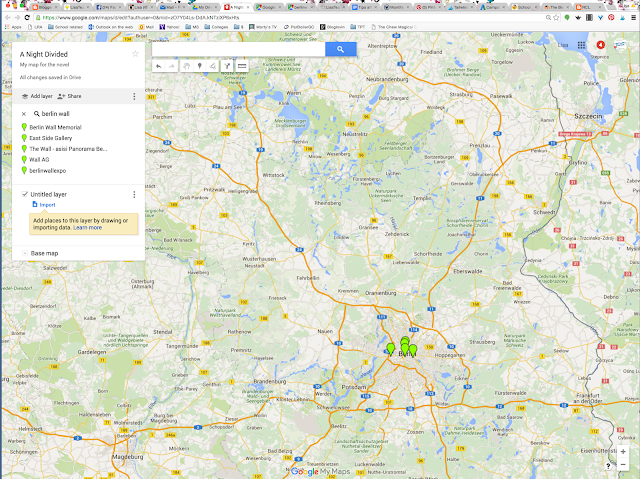The image size is (640, 479).
Task: Click My map for the novel description
Action: click(44, 64)
